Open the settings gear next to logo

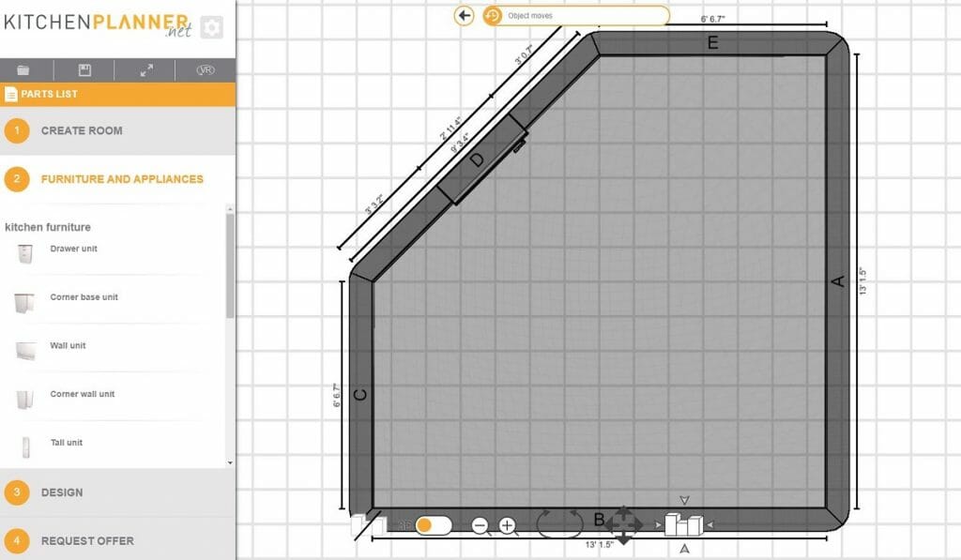click(211, 27)
